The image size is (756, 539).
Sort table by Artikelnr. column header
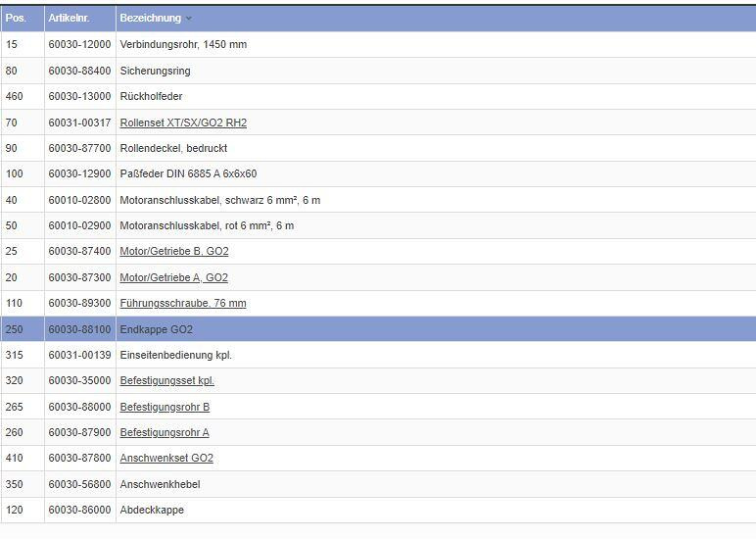tap(69, 19)
